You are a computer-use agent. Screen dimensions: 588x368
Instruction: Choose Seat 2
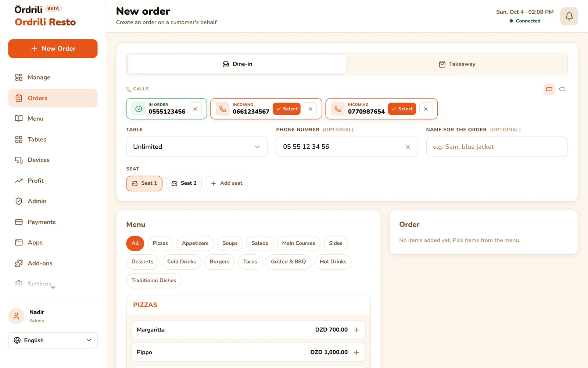pyautogui.click(x=184, y=183)
